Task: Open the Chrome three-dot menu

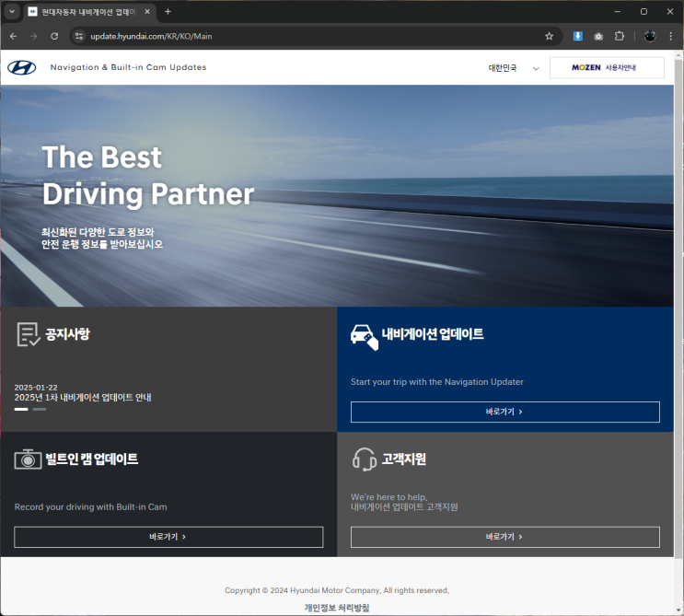Action: (x=671, y=36)
